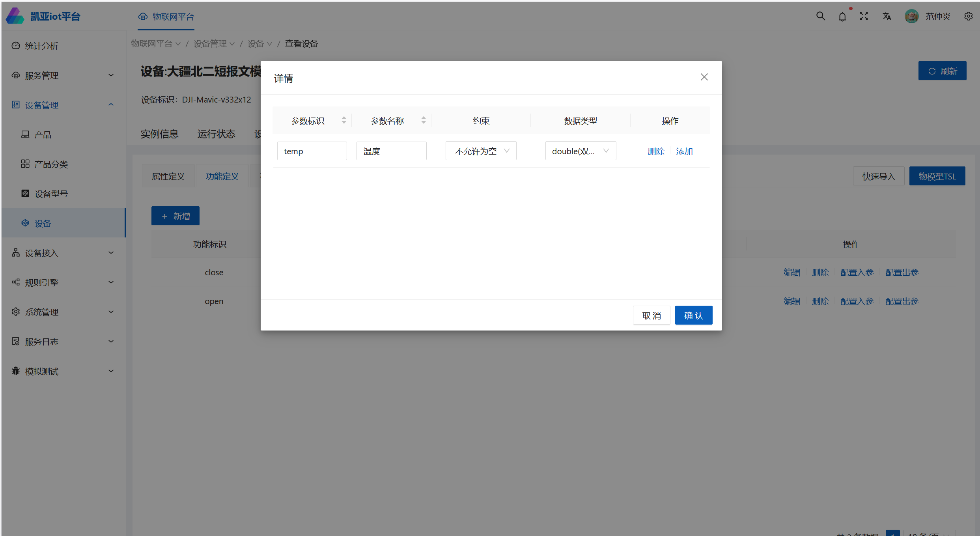Click user avatar 范仲炎
Viewport: 980px width, 536px height.
[911, 16]
